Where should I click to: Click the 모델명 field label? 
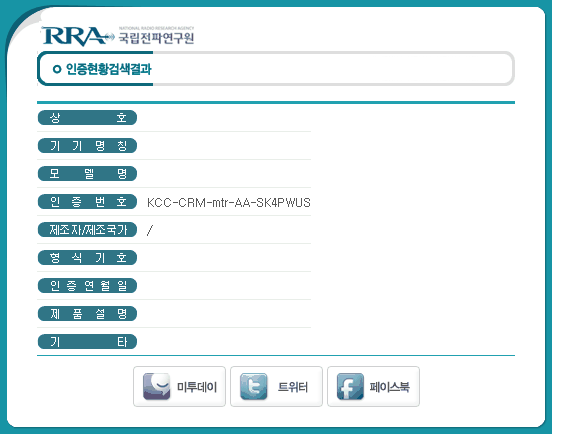[87, 173]
